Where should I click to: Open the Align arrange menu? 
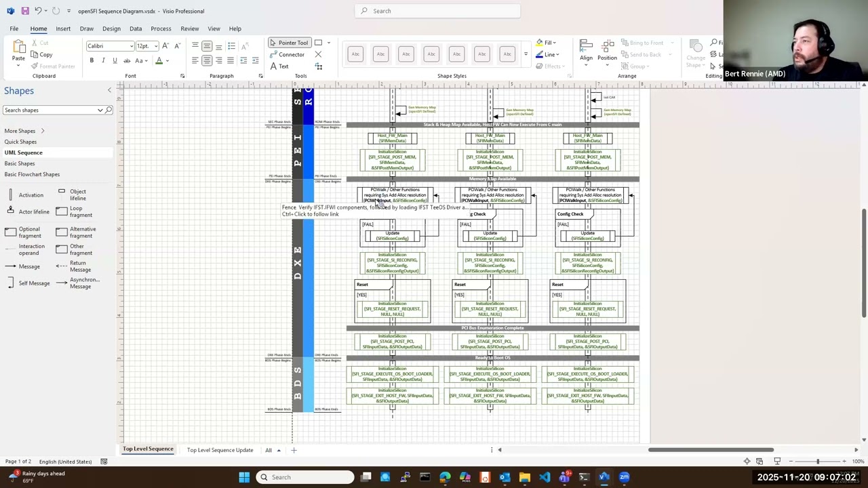586,52
